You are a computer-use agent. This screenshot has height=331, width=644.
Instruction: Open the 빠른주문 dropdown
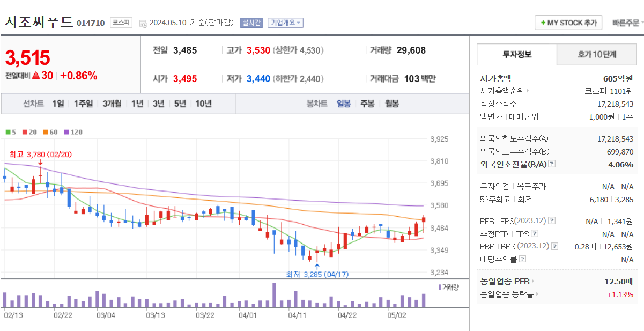tap(627, 23)
